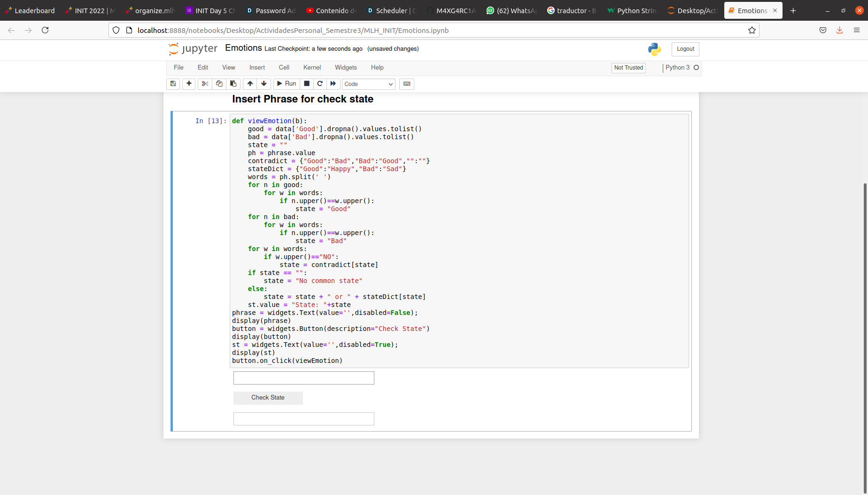Move selected cell up arrow
Image resolution: width=868 pixels, height=495 pixels.
coord(250,84)
